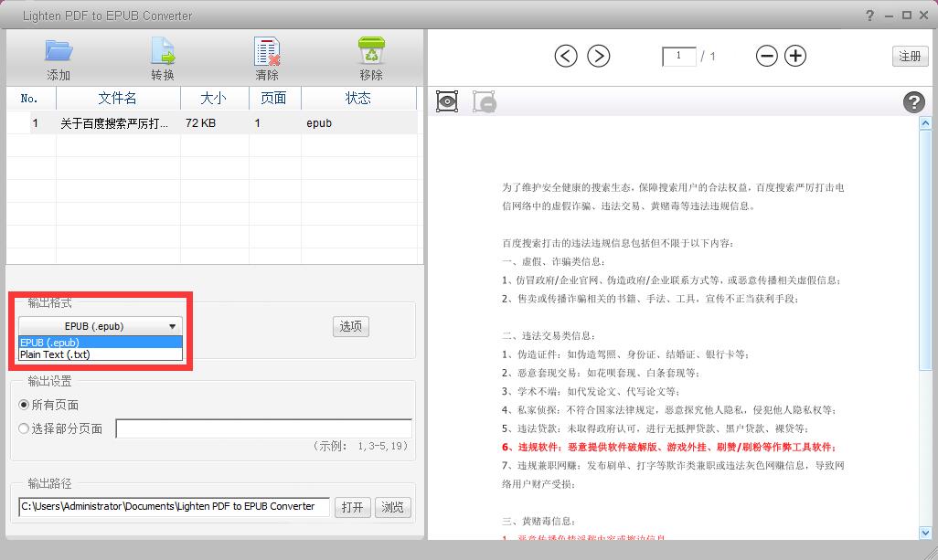Zoom in with the plus circle icon
The width and height of the screenshot is (938, 560).
coord(796,56)
